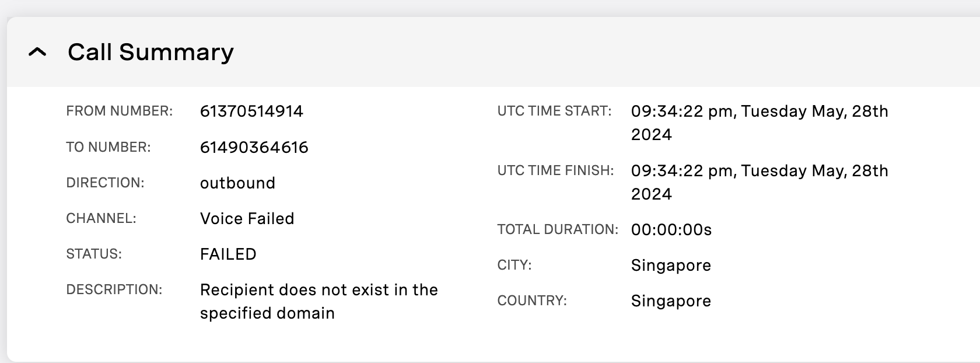This screenshot has height=363, width=980.
Task: Click the UTC TIME START label
Action: click(x=554, y=111)
